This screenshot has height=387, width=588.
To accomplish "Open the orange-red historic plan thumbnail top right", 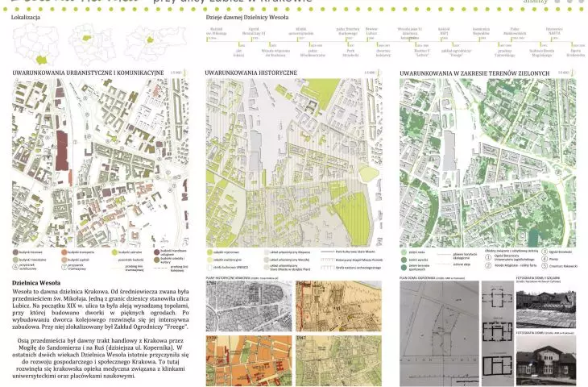I will tap(338, 306).
